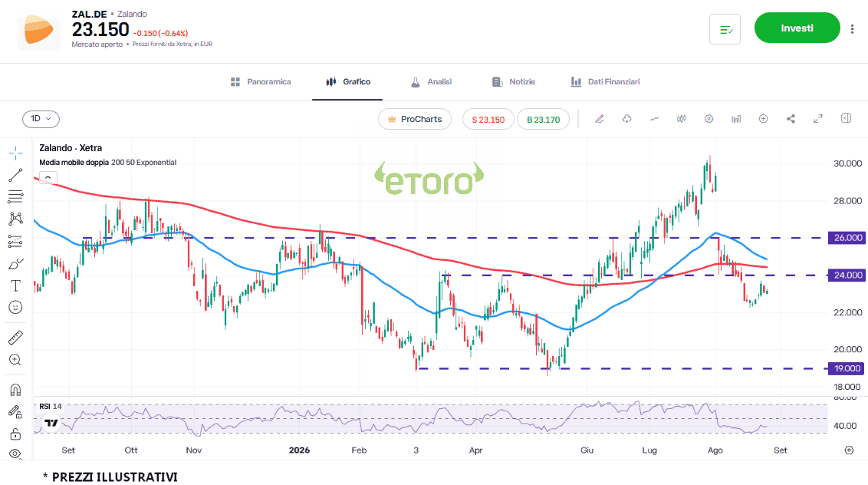
Task: Open the three-dot more options menu
Action: pos(852,29)
